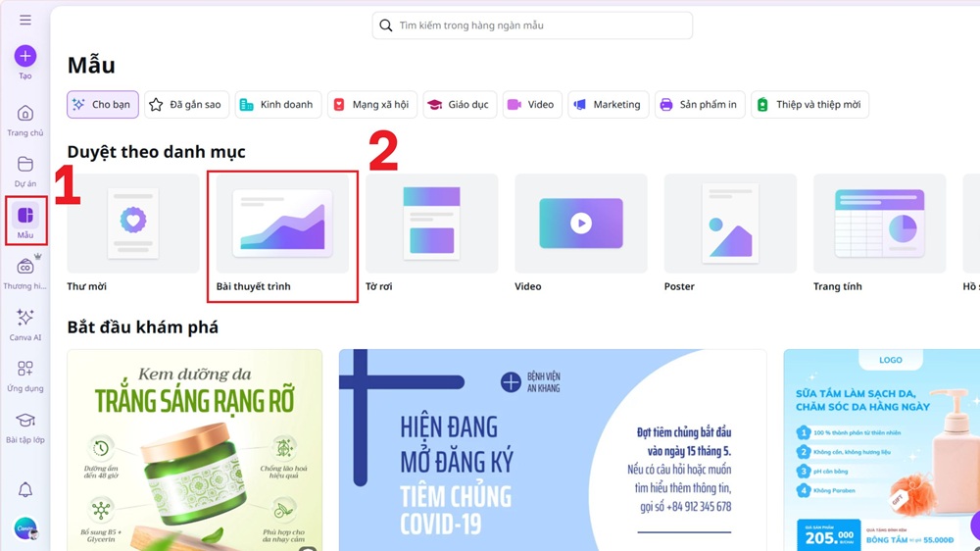
Task: Click the Trang tính label text
Action: 838,286
